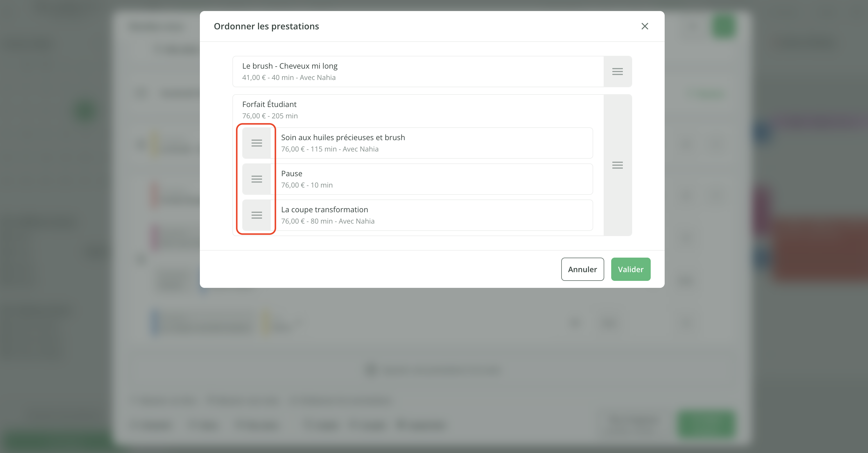868x453 pixels.
Task: Confirm the order with Valider
Action: 630,269
